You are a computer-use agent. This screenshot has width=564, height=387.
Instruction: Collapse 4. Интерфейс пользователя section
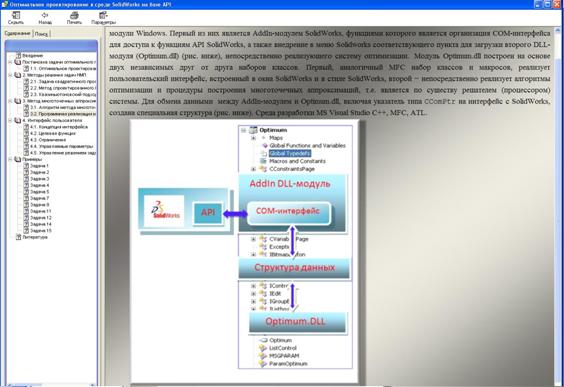(x=10, y=120)
